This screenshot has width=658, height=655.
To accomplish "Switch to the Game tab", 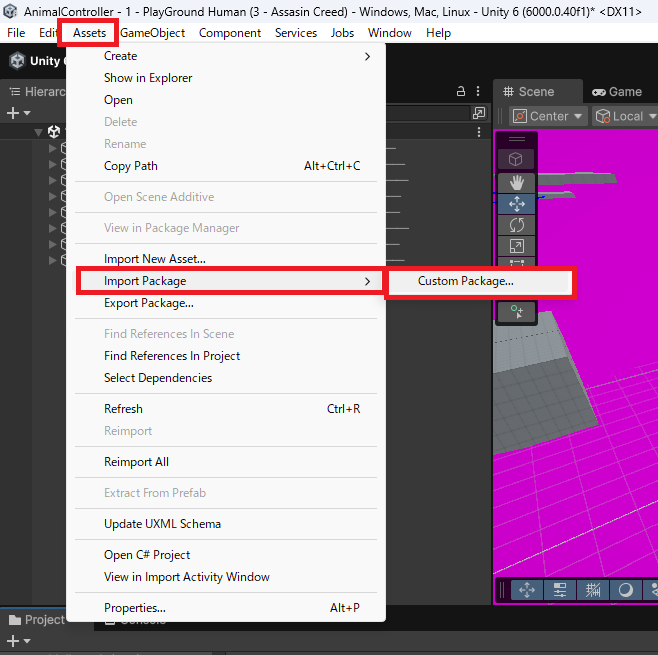I will tap(617, 91).
